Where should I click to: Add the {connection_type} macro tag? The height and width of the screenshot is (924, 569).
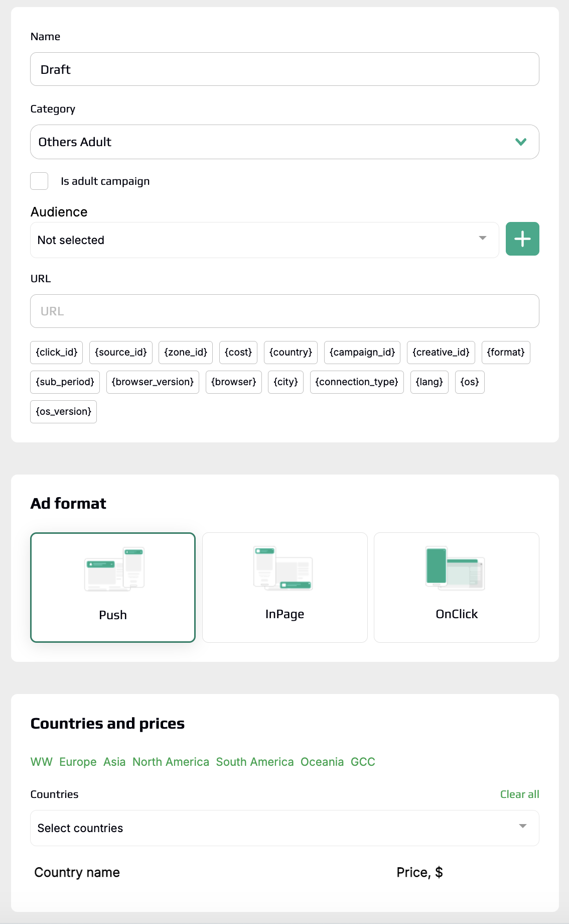coord(357,382)
